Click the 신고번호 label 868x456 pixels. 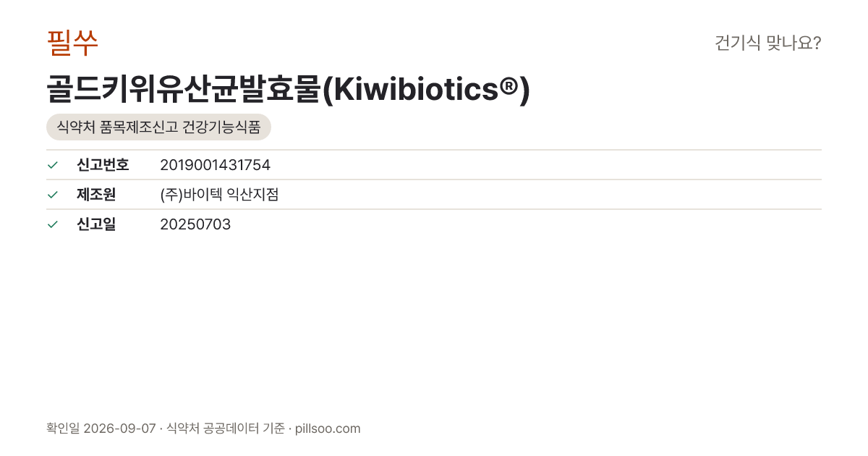coord(103,165)
